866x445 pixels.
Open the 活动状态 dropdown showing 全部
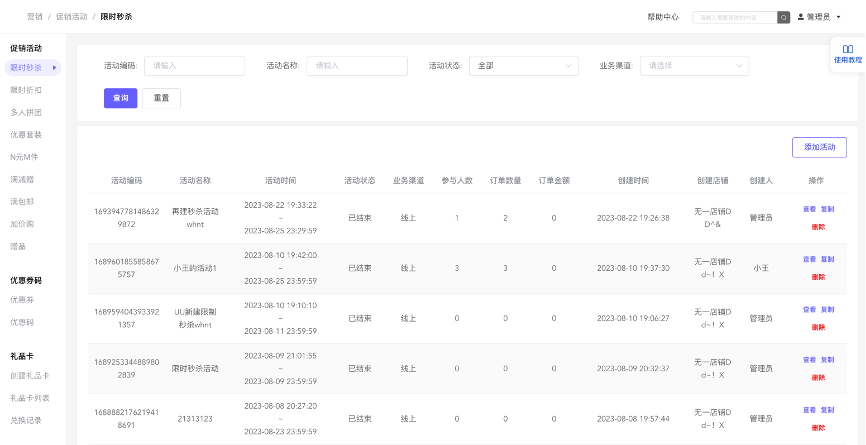pos(523,66)
